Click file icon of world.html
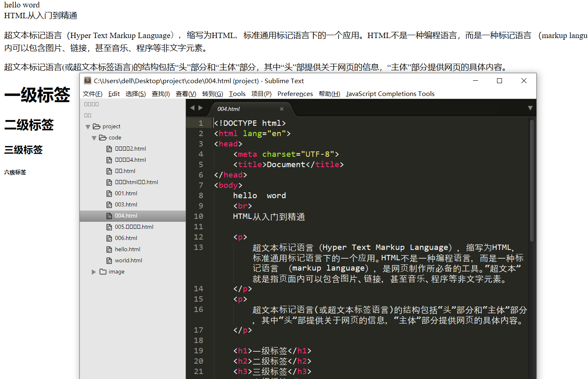Screen dimensions: 588x379 [109, 260]
